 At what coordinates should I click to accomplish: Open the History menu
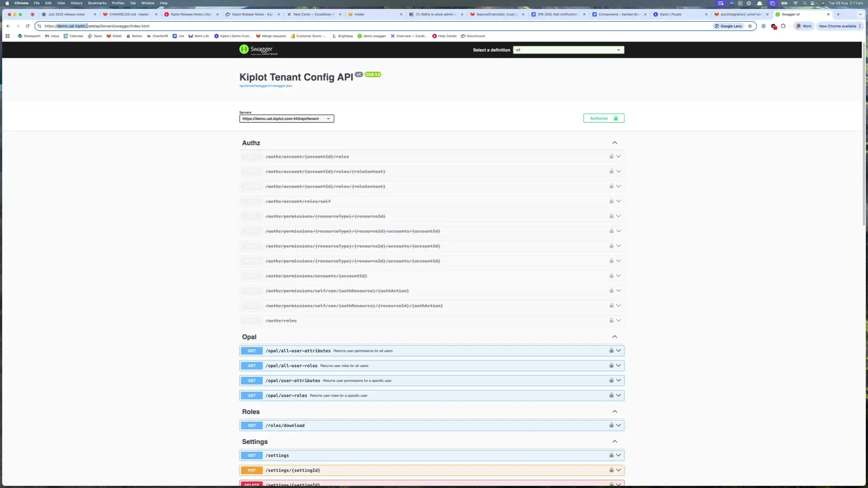(x=76, y=3)
